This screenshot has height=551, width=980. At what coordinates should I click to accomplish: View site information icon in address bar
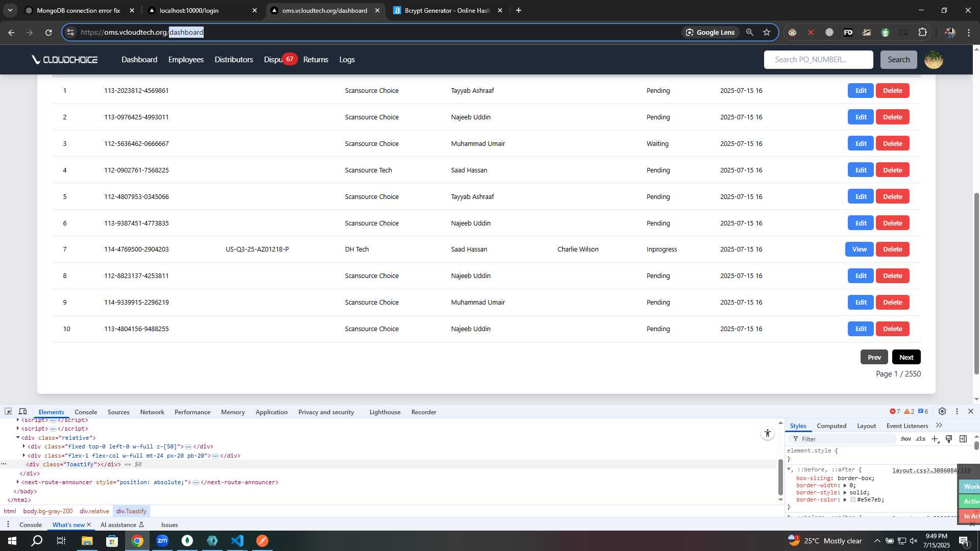(x=70, y=32)
